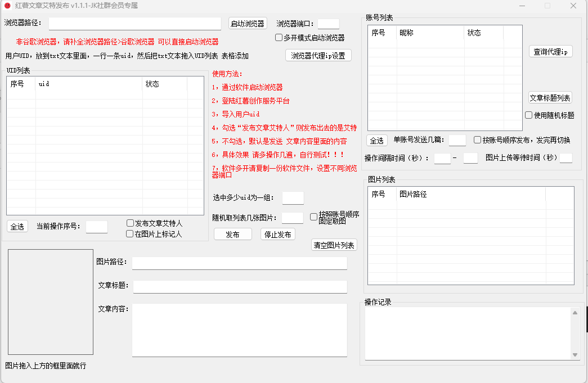Toggle 发布文章艾特人 checkbox
The image size is (588, 383).
pyautogui.click(x=130, y=223)
